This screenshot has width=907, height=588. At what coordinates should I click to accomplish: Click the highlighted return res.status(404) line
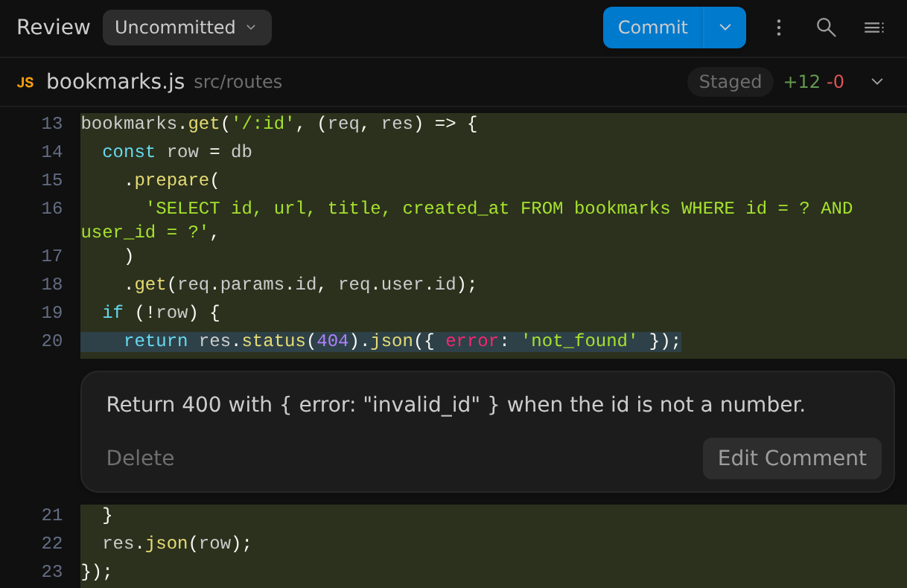pyautogui.click(x=381, y=341)
